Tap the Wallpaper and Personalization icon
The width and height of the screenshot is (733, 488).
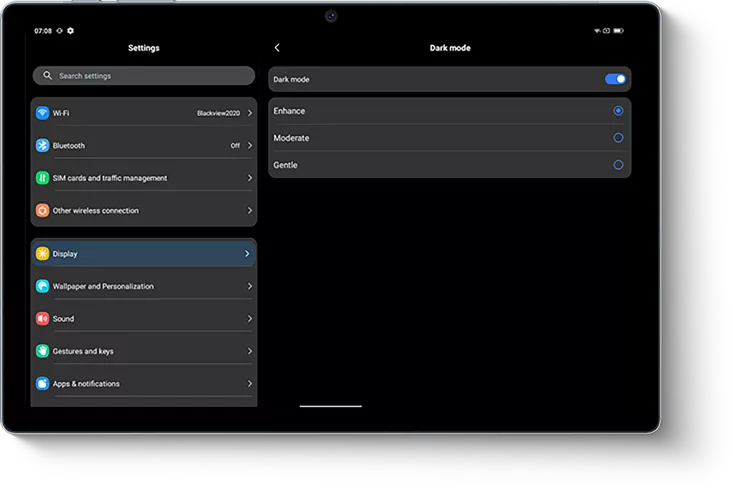pos(42,287)
